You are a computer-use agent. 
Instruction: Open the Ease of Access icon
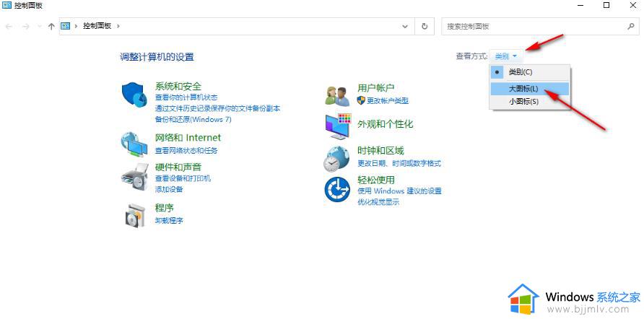pos(337,189)
